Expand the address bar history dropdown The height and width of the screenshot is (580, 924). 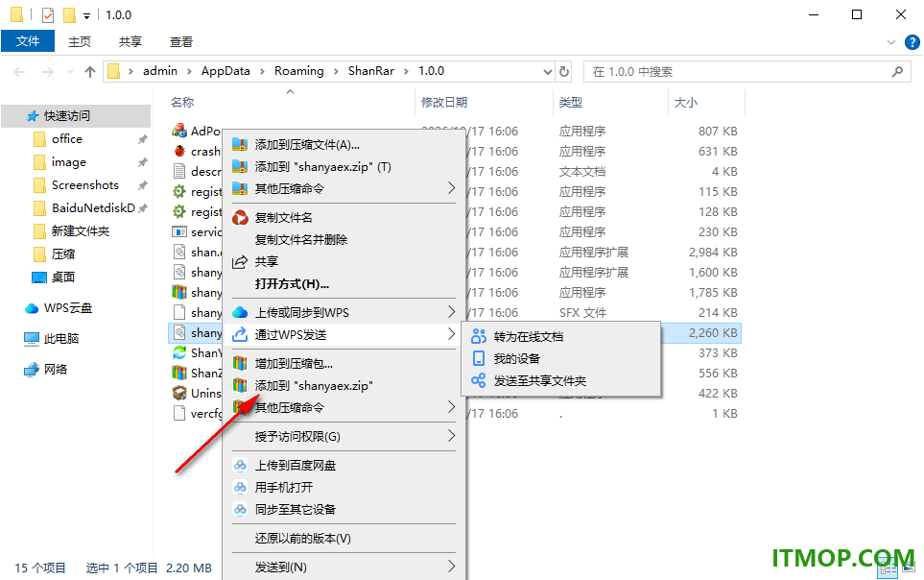(548, 71)
